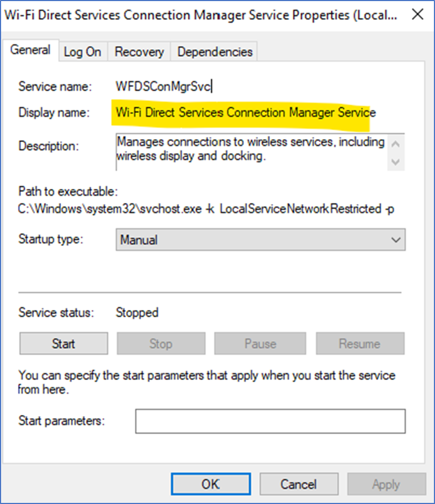Click the disabled Resume button

pyautogui.click(x=360, y=344)
